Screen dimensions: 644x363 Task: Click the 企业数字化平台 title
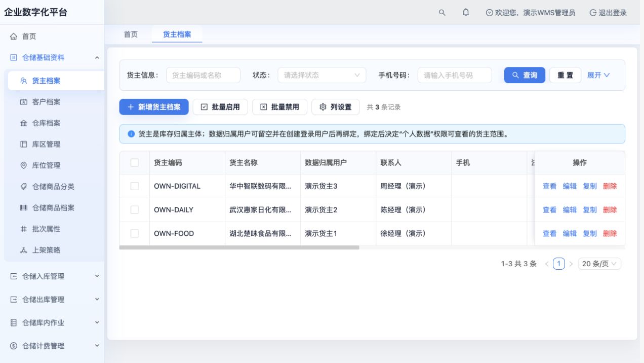(36, 13)
